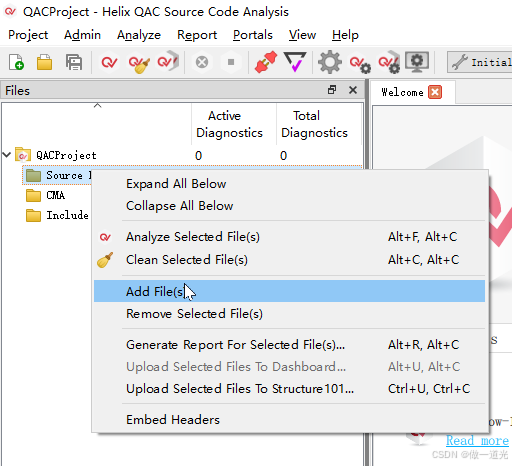Click the Include yellow folder icon
Screen dimensions: 512x466
point(33,216)
